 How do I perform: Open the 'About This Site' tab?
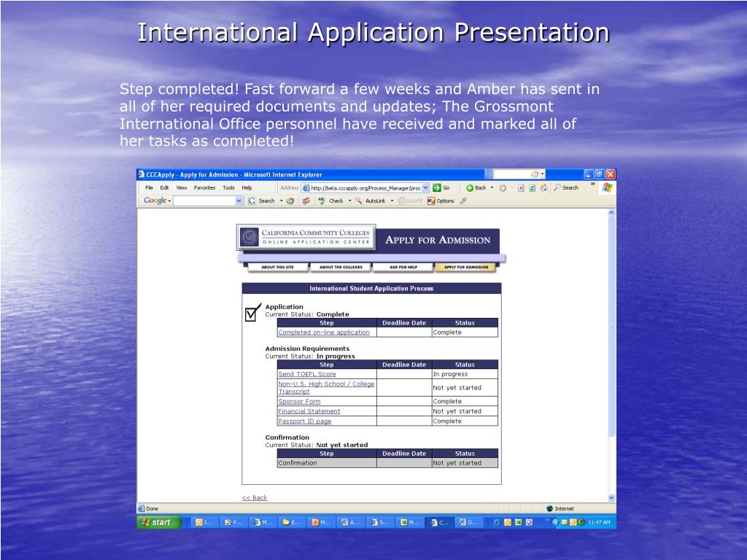[x=278, y=267]
